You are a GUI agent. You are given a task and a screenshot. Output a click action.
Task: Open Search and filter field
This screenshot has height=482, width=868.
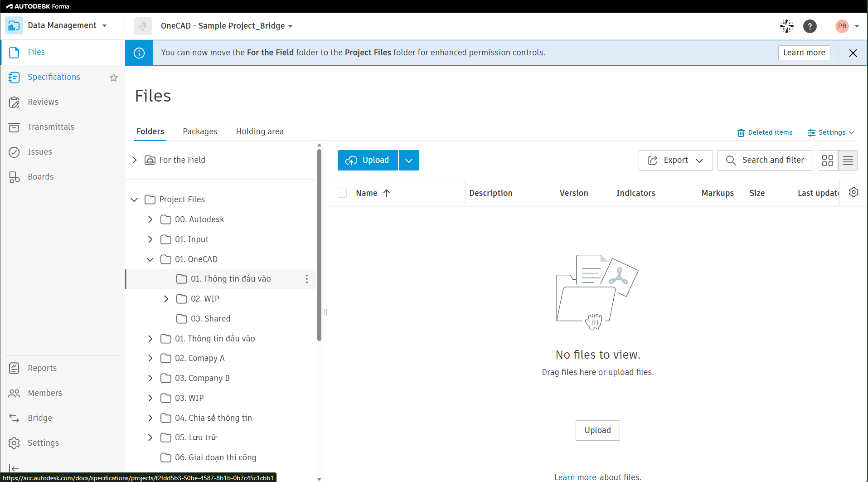tap(765, 161)
